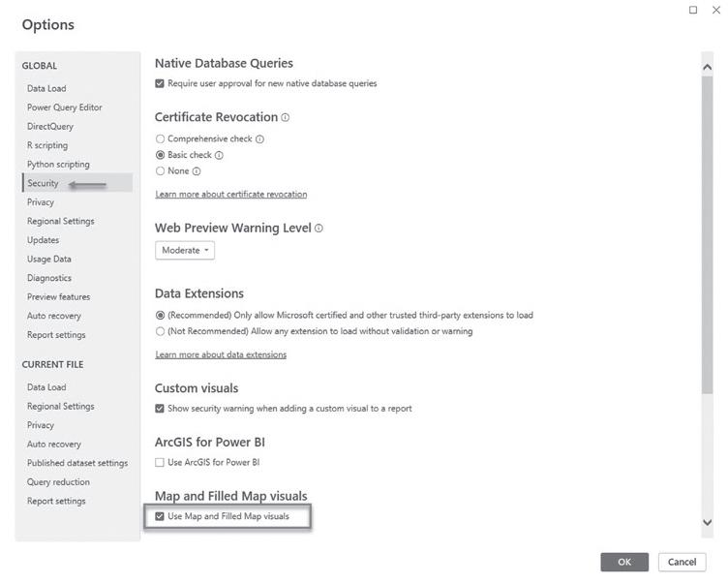Screen dimensions: 728x583
Task: Open Privacy under GLOBAL section
Action: pos(41,202)
